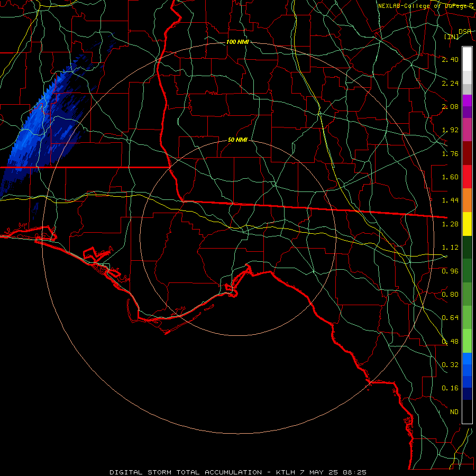The width and height of the screenshot is (476, 476).
Task: Click the "[IN]" units label
Action: [452, 37]
